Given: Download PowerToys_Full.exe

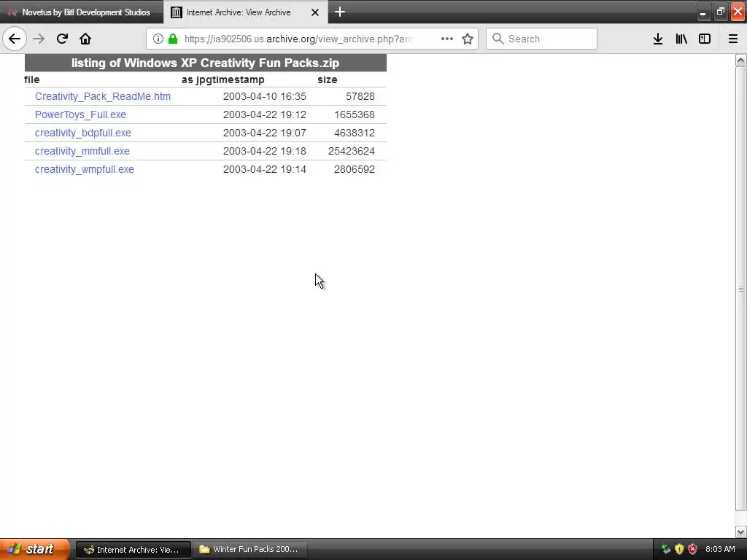Looking at the screenshot, I should [x=80, y=114].
